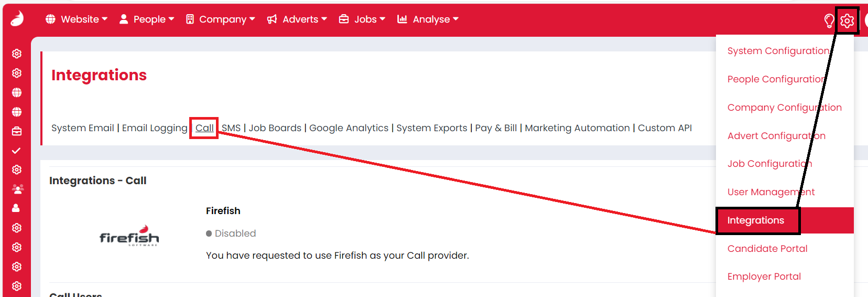Go to Marketing Automation section

(x=577, y=128)
